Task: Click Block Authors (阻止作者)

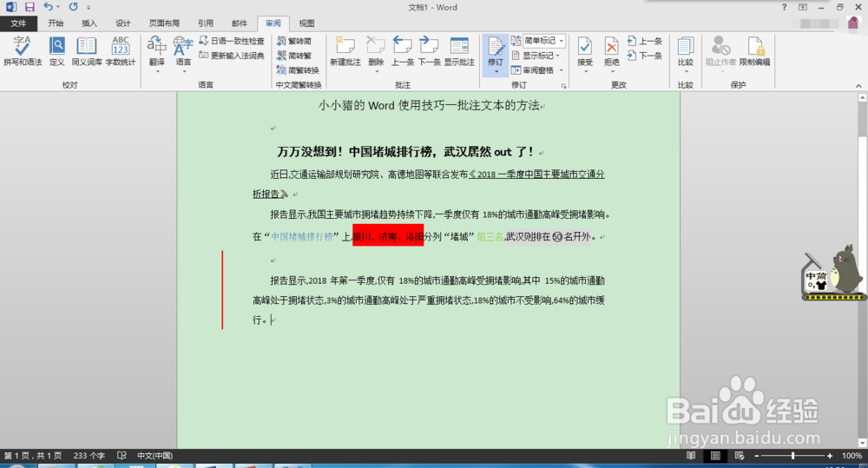Action: (720, 53)
